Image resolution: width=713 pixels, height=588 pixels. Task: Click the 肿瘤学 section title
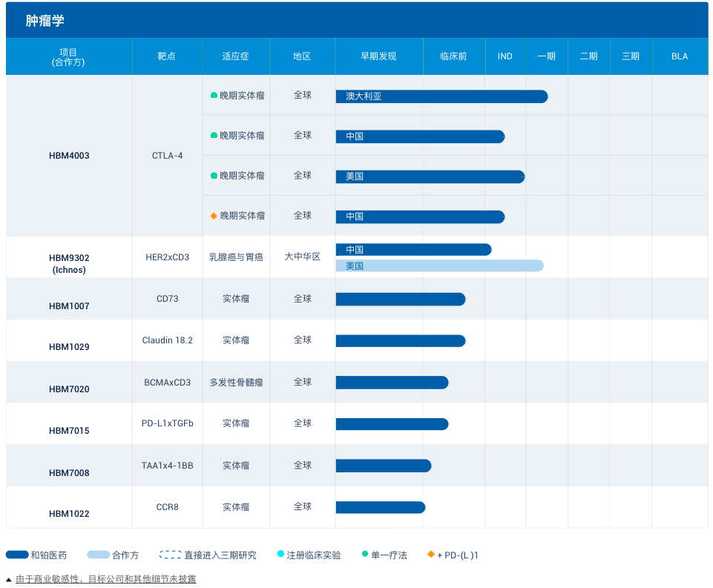point(45,21)
